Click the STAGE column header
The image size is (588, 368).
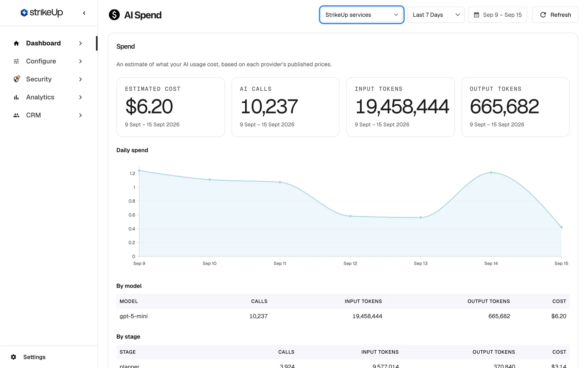pyautogui.click(x=128, y=352)
